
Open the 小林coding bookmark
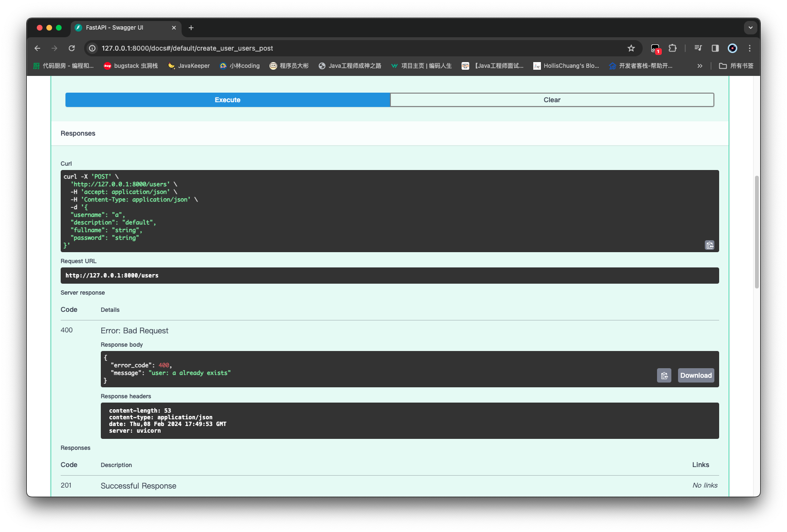(240, 66)
